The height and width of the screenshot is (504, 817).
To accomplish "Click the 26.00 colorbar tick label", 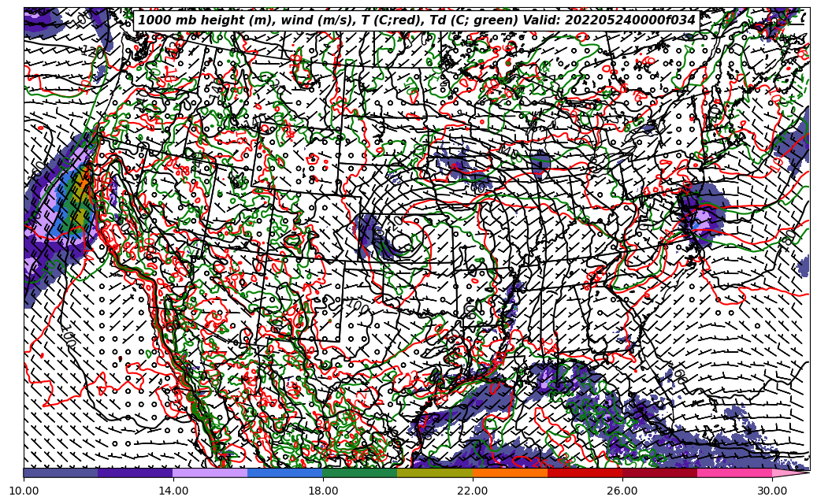I will 622,491.
